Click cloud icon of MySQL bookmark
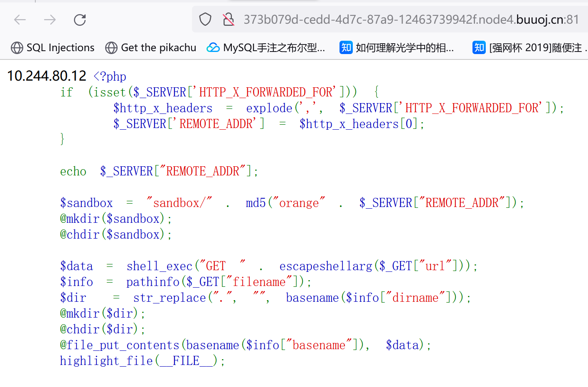Image resolution: width=588 pixels, height=387 pixels. 213,48
